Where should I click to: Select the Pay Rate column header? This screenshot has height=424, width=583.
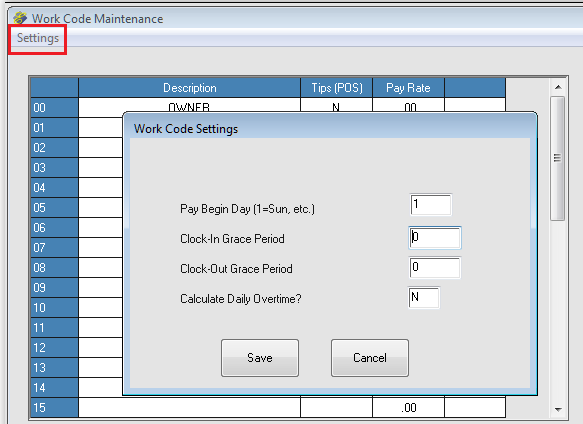[408, 88]
